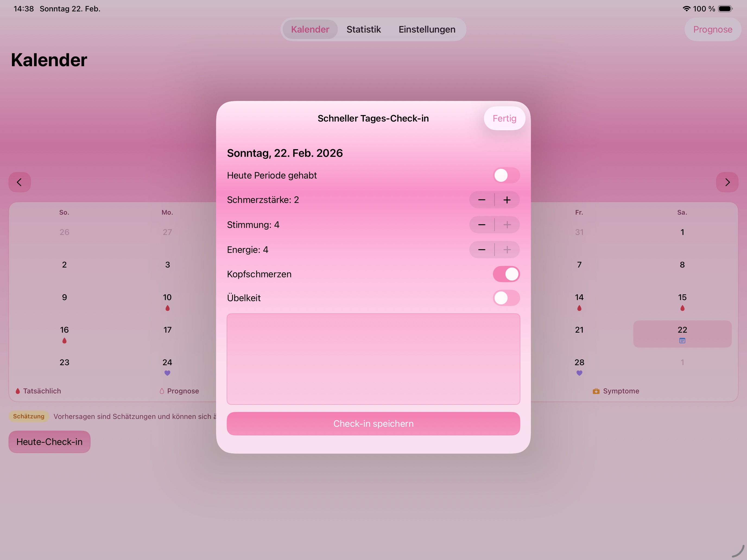The width and height of the screenshot is (747, 560).
Task: Advance to the next month via right chevron
Action: click(x=727, y=182)
